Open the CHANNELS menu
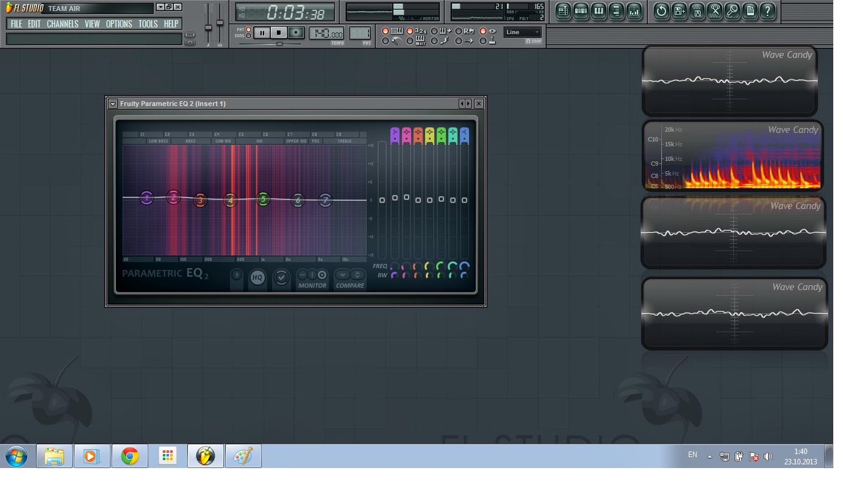The width and height of the screenshot is (843, 504). point(63,24)
